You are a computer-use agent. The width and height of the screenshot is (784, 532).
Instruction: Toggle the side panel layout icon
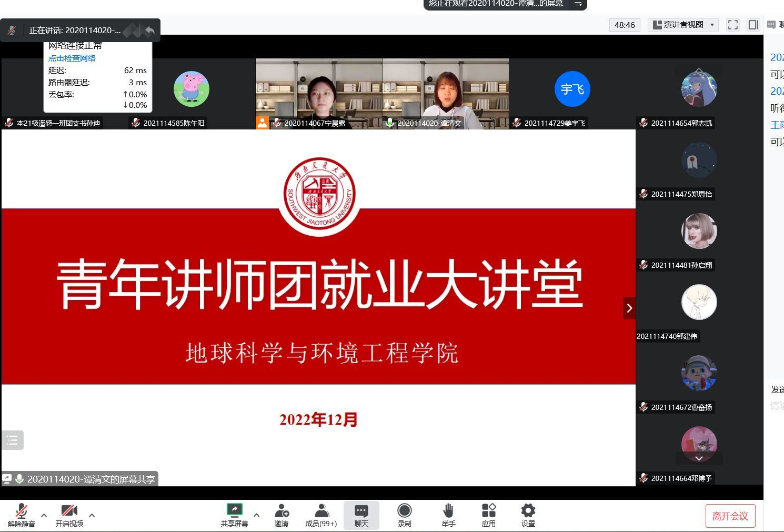(x=753, y=25)
